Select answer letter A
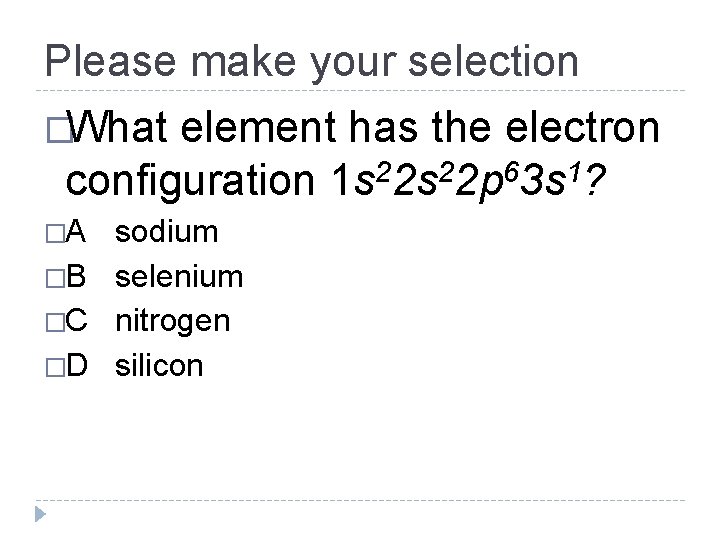The width and height of the screenshot is (720, 540). point(77,233)
